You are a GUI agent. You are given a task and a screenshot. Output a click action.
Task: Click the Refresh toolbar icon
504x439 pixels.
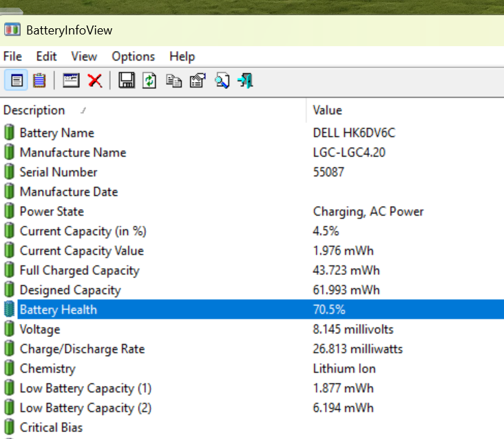(x=149, y=81)
